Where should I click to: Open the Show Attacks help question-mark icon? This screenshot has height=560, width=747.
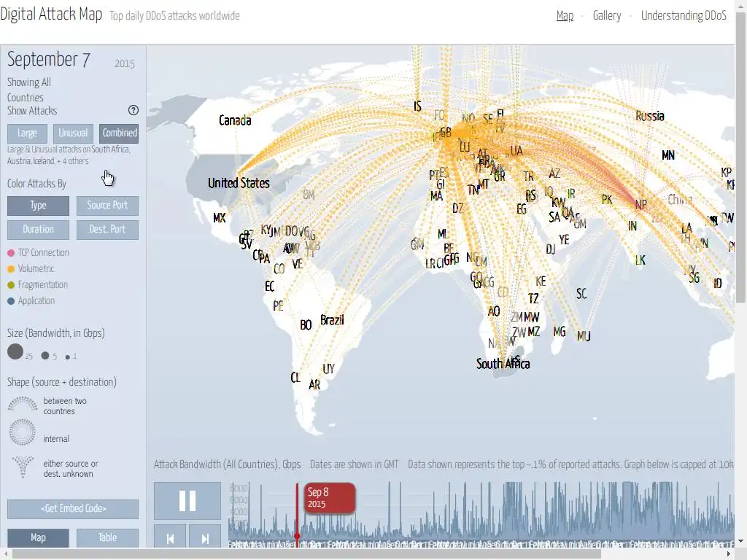[x=133, y=111]
